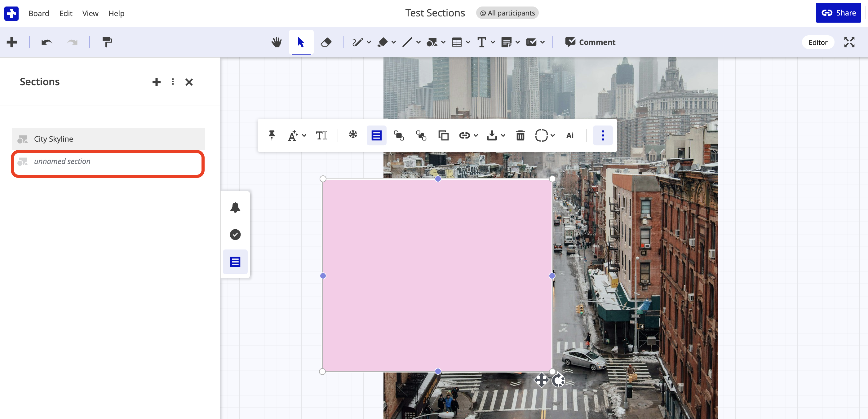Click the Comment button
The width and height of the screenshot is (868, 419).
point(590,42)
